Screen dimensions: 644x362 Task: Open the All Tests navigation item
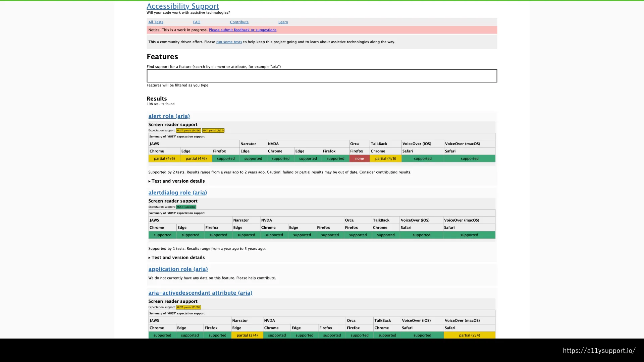(x=156, y=22)
